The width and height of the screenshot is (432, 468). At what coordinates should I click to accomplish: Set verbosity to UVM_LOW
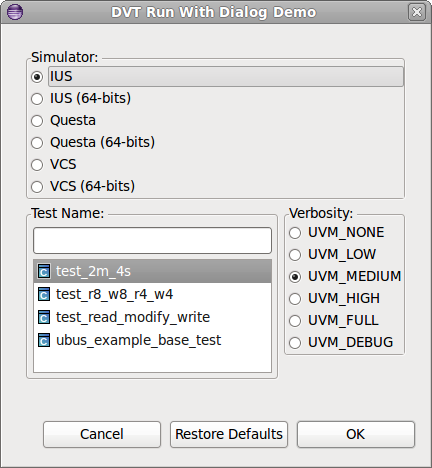click(x=295, y=255)
